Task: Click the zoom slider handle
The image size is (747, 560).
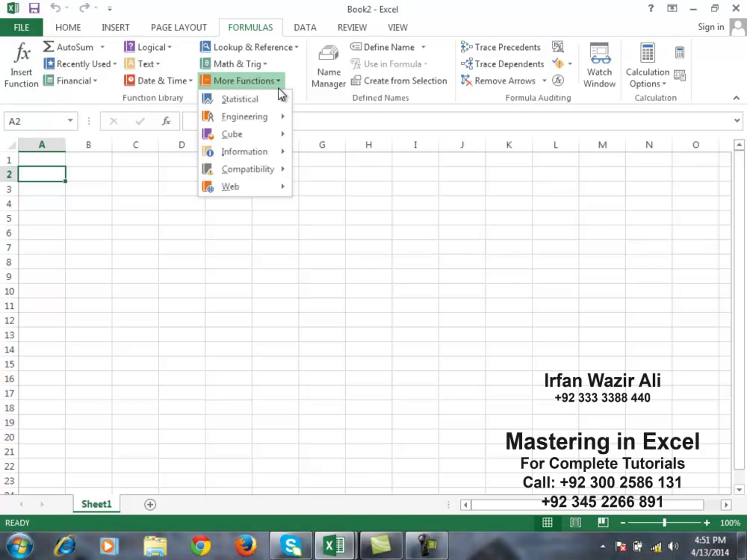Action: [664, 523]
